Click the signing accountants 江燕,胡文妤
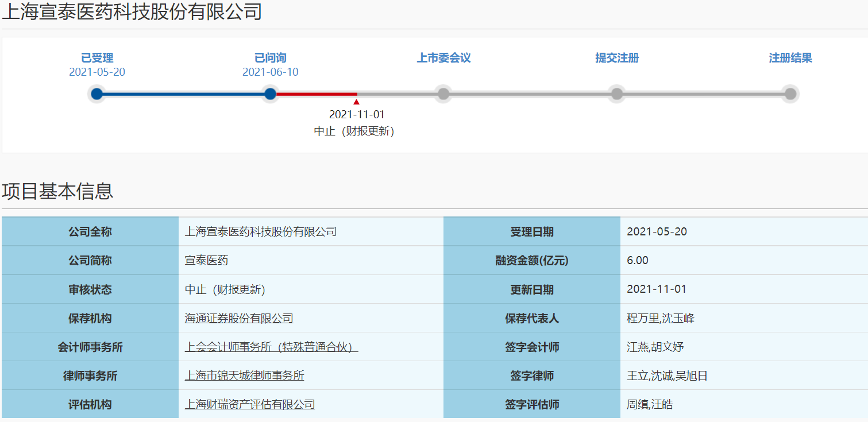Viewport: 868px width, 422px height. pyautogui.click(x=655, y=347)
